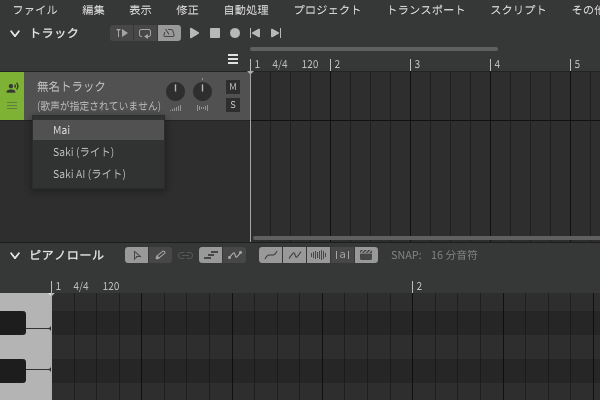Select Saki (ライト) voice
Image resolution: width=600 pixels, height=400 pixels.
pyautogui.click(x=98, y=152)
